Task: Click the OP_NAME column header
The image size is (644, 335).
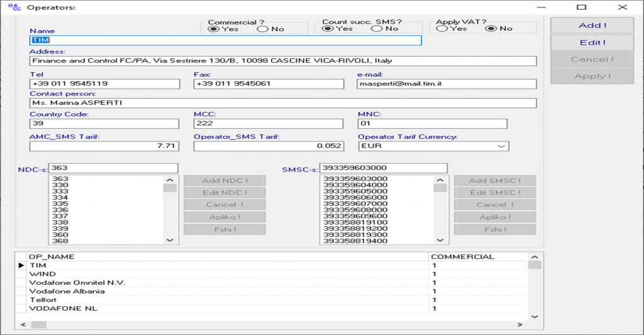Action: [228, 257]
